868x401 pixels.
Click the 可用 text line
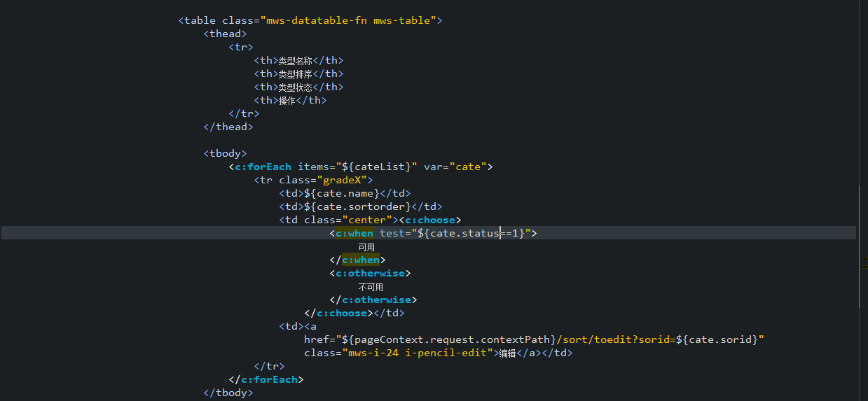click(x=366, y=247)
